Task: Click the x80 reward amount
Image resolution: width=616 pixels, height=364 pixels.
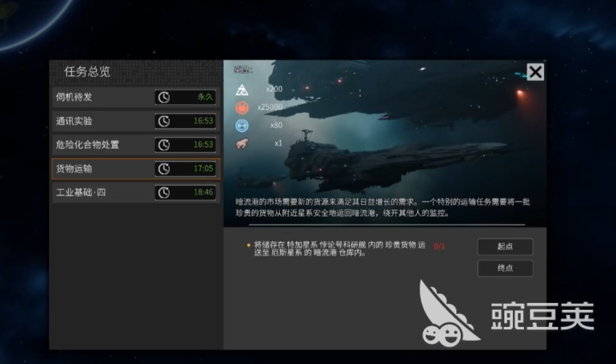Action: pyautogui.click(x=276, y=125)
